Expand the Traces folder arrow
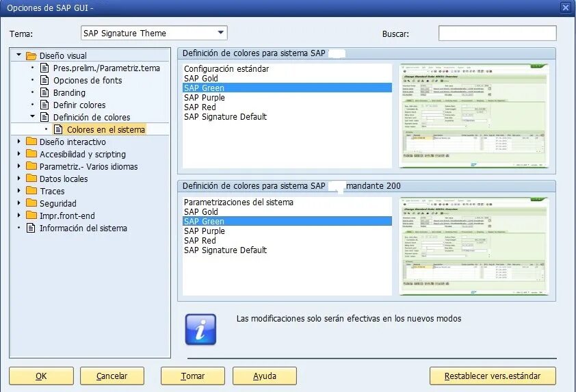This screenshot has height=392, width=576. tap(18, 191)
